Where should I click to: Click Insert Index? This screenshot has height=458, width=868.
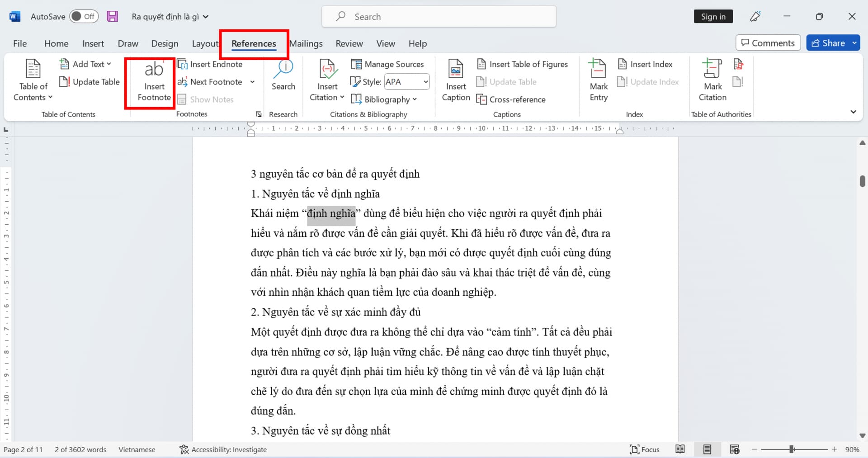tap(645, 64)
